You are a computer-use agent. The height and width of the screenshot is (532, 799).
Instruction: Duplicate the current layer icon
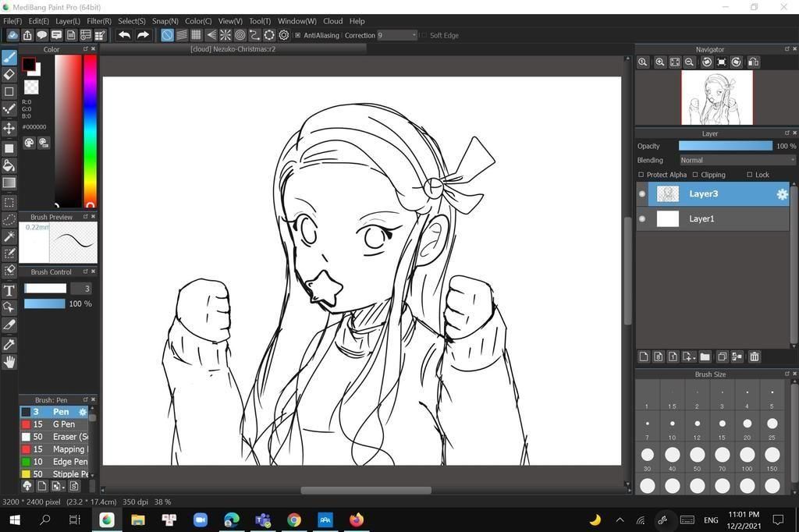pyautogui.click(x=722, y=356)
